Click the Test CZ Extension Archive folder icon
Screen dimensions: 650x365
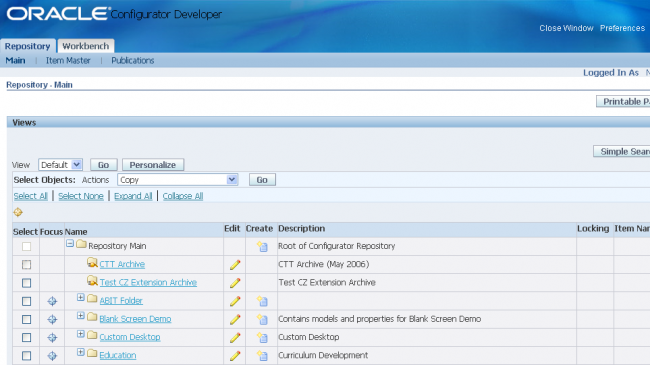pyautogui.click(x=92, y=281)
